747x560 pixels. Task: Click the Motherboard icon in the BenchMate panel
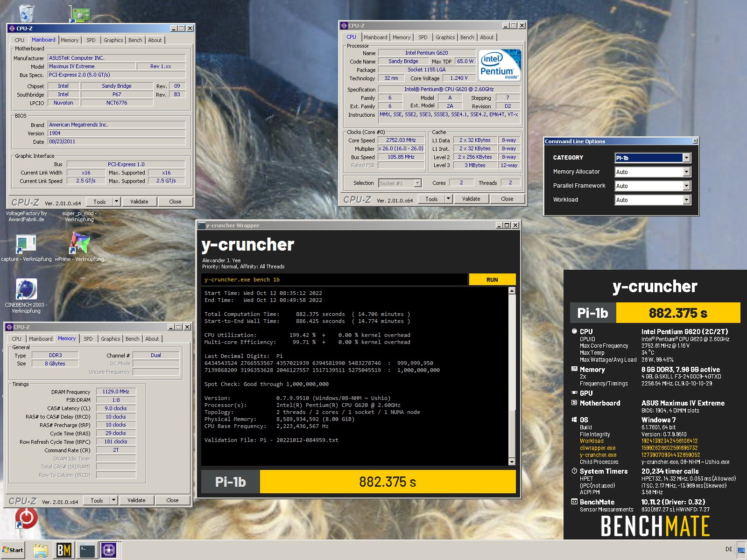(x=574, y=403)
